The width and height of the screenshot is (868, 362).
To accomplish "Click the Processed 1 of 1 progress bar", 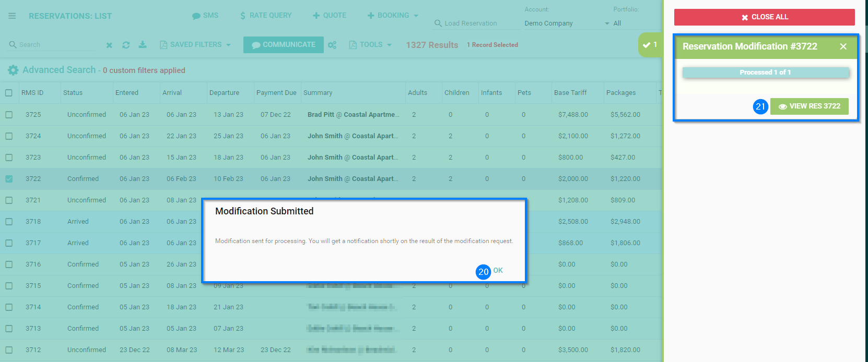I will click(765, 73).
